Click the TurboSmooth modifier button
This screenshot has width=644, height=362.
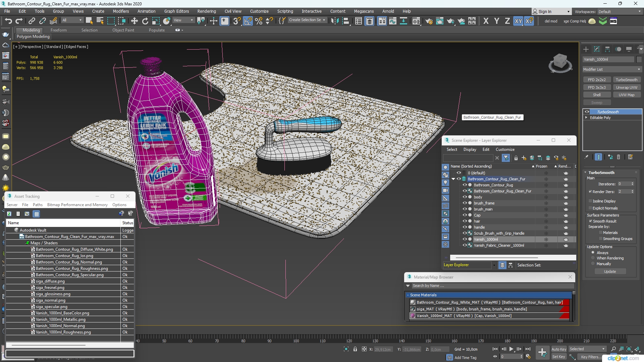click(626, 80)
